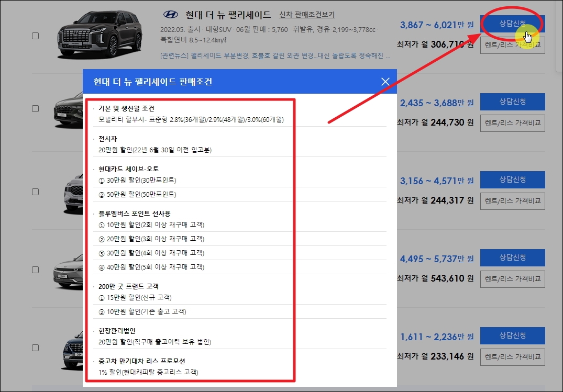Click the 1% 할인(현대캐피탈 중고리스 고객) line
563x392 pixels.
coord(148,372)
